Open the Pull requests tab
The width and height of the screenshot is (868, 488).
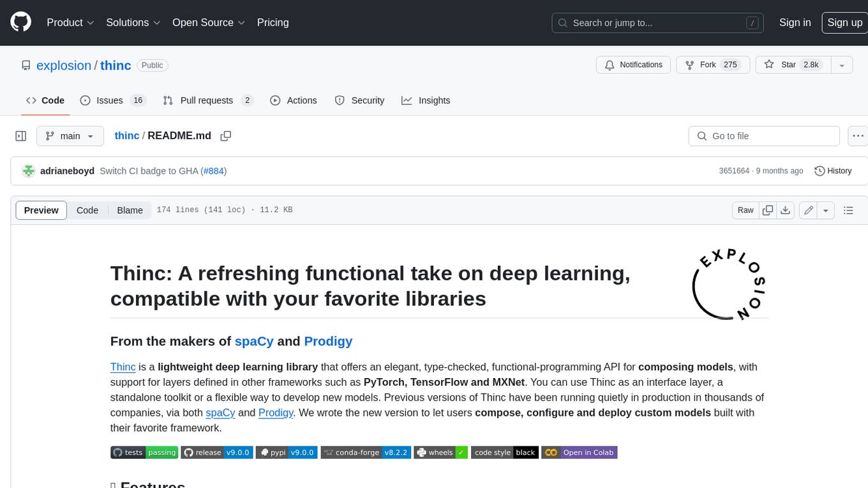coord(208,100)
